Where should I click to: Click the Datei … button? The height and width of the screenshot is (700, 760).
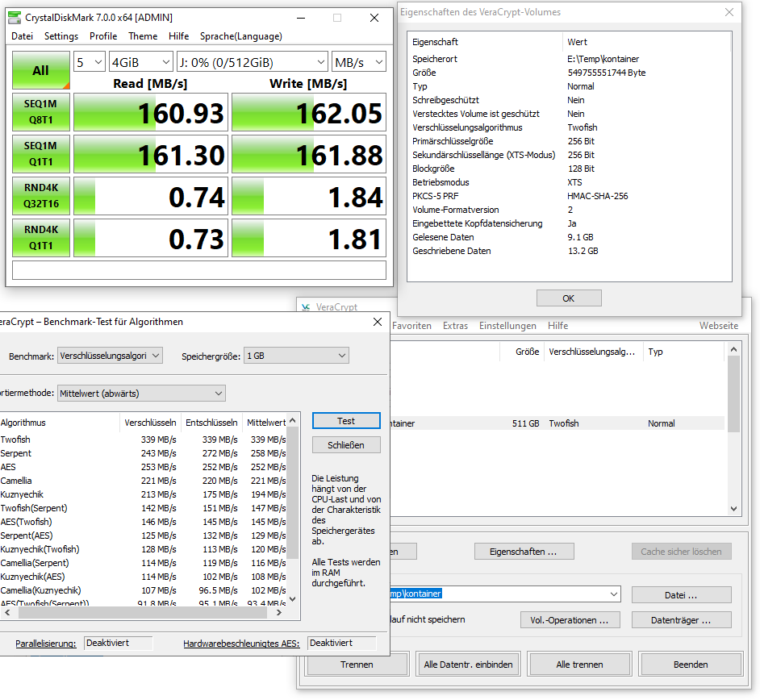click(x=682, y=595)
